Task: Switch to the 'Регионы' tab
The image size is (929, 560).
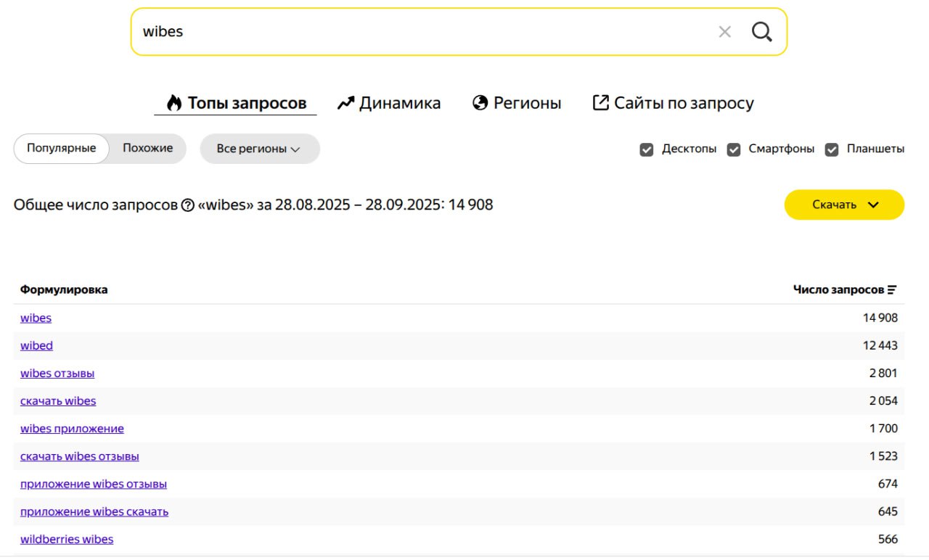Action: pyautogui.click(x=517, y=103)
